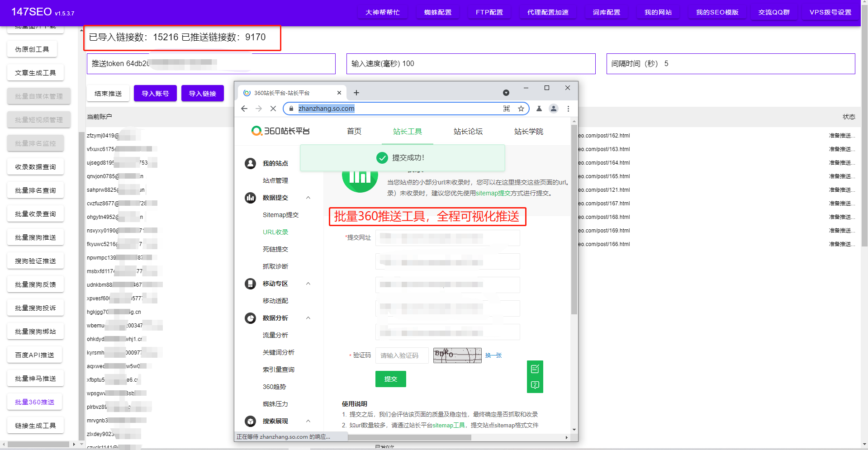This screenshot has width=868, height=450.
Task: Click the 导入链接 button
Action: 203,93
